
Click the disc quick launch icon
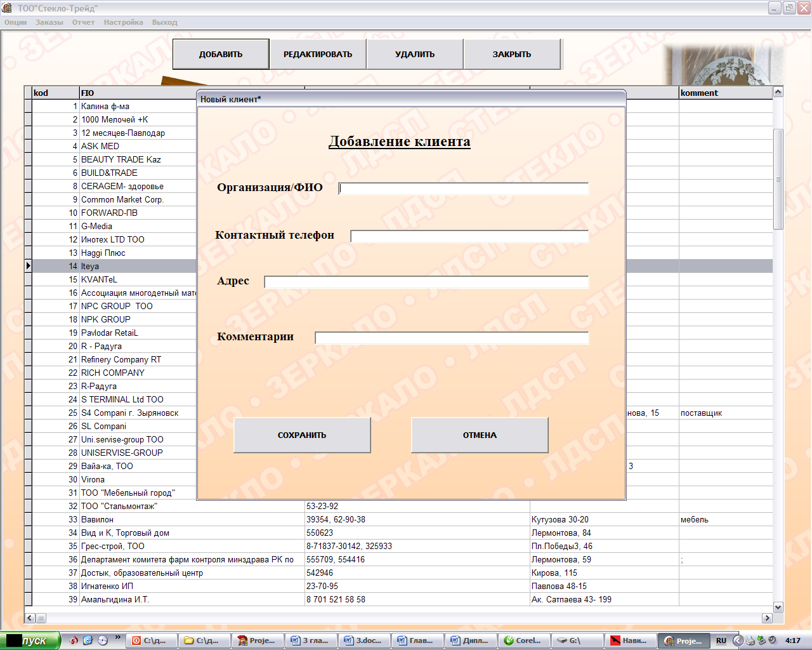[x=103, y=640]
